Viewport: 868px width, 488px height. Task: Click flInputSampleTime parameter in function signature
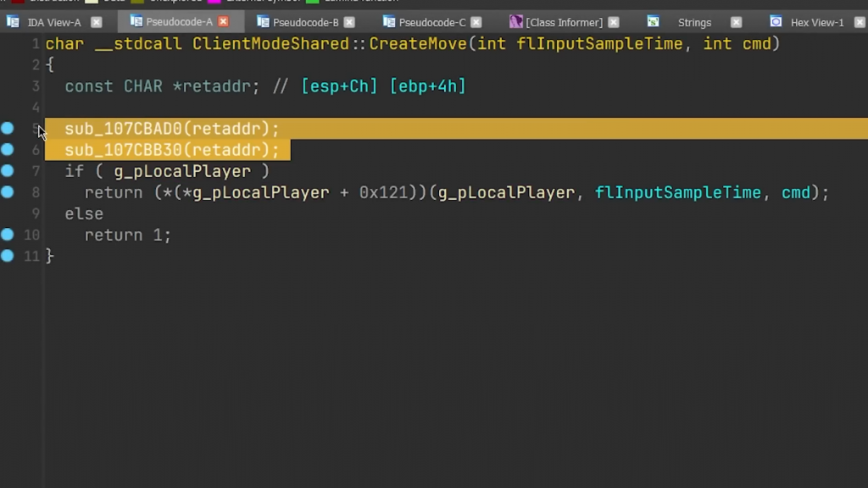[x=599, y=44]
